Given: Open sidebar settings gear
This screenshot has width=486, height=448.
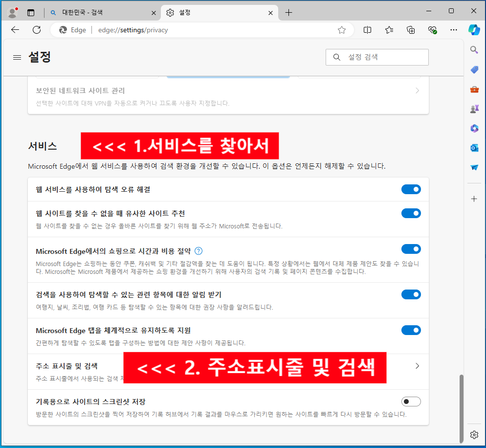Looking at the screenshot, I should pos(474,435).
